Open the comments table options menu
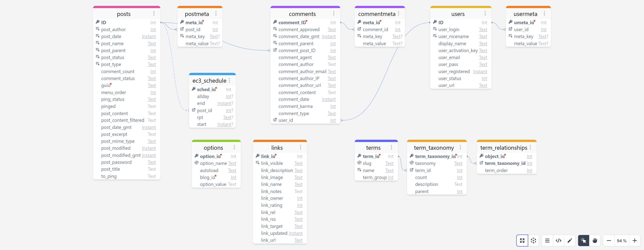 coord(333,13)
